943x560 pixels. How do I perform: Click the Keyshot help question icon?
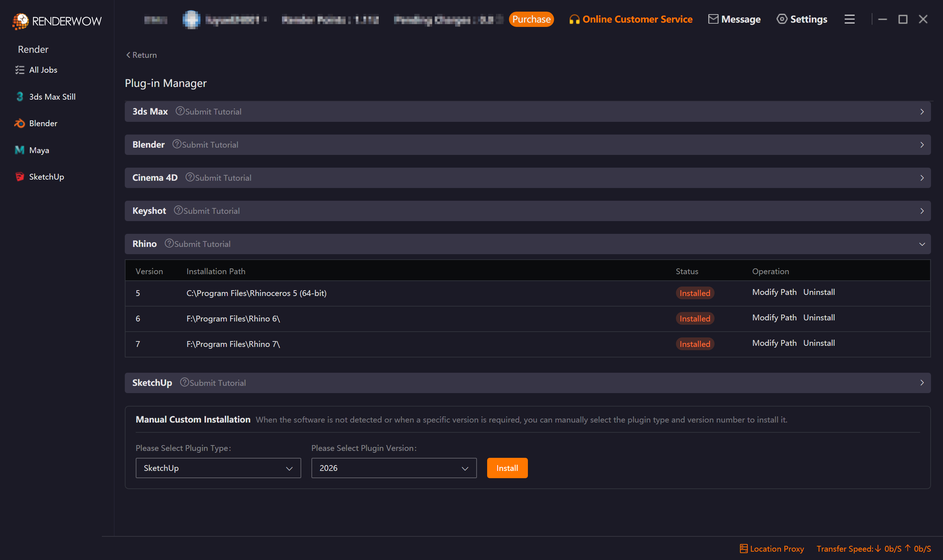point(178,210)
